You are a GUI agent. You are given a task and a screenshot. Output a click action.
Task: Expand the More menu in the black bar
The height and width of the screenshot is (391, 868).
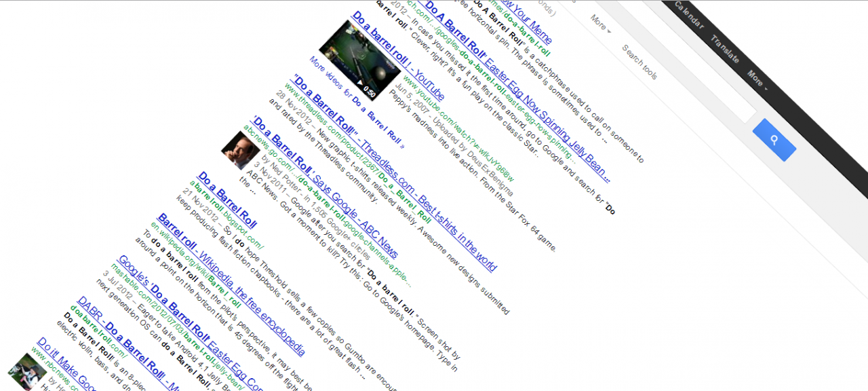[x=757, y=79]
